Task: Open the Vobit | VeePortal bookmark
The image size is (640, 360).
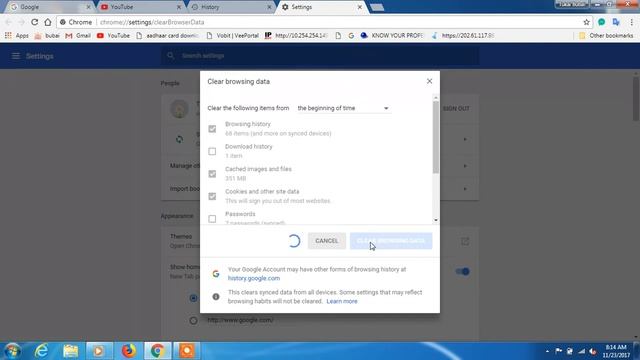Action: (233, 36)
